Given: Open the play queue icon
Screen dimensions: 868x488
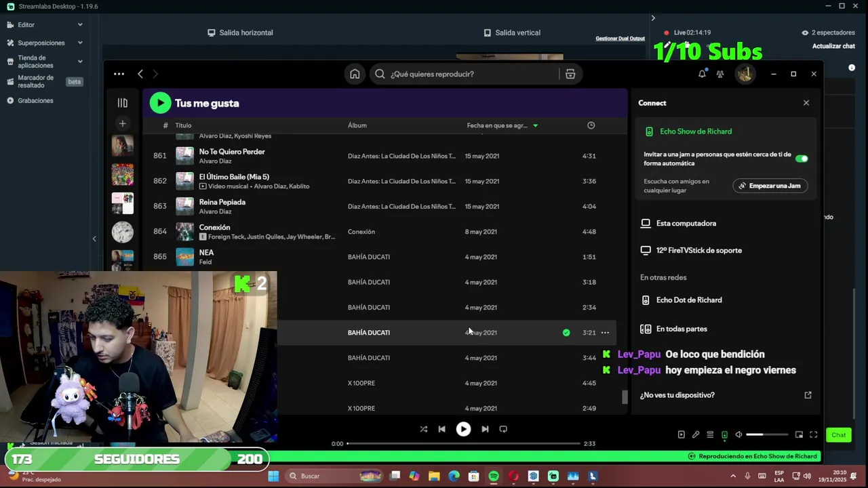Looking at the screenshot, I should (710, 434).
